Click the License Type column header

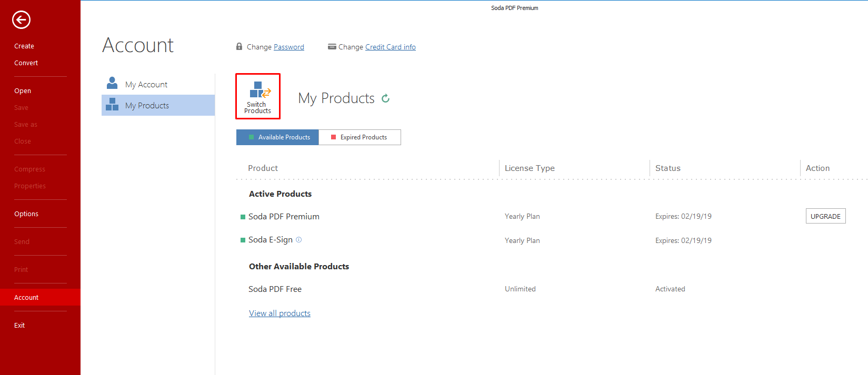click(530, 168)
